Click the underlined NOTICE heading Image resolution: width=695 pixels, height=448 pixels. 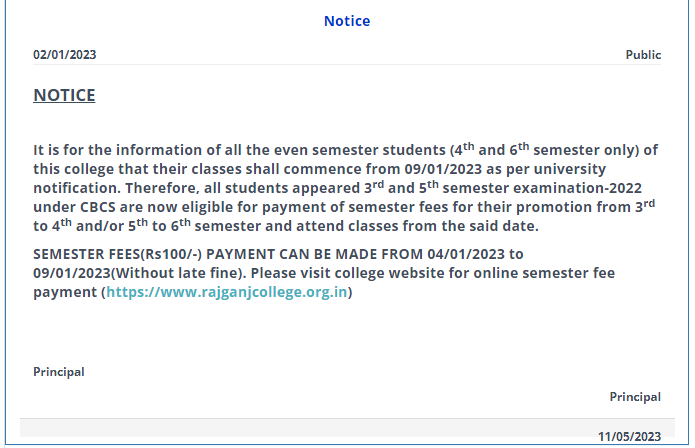pos(65,95)
